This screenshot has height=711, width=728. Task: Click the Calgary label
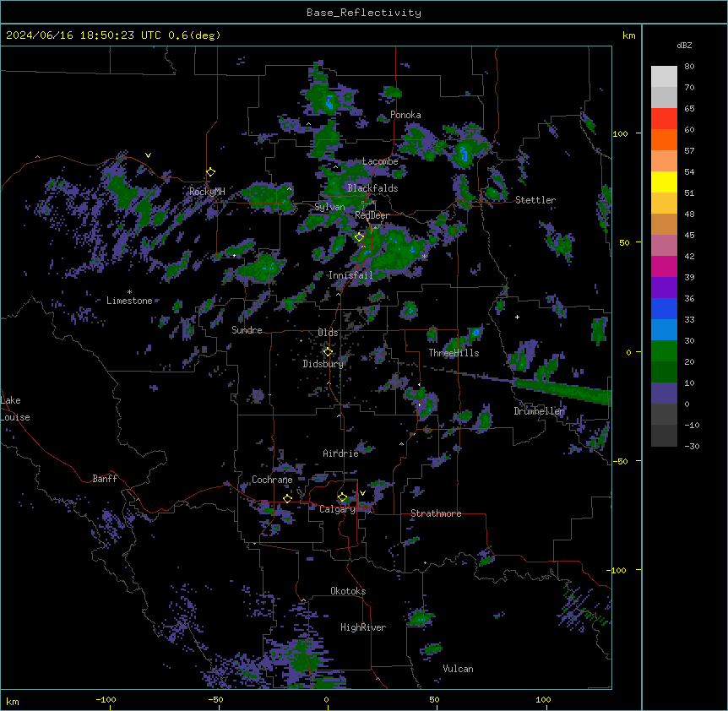[x=338, y=509]
